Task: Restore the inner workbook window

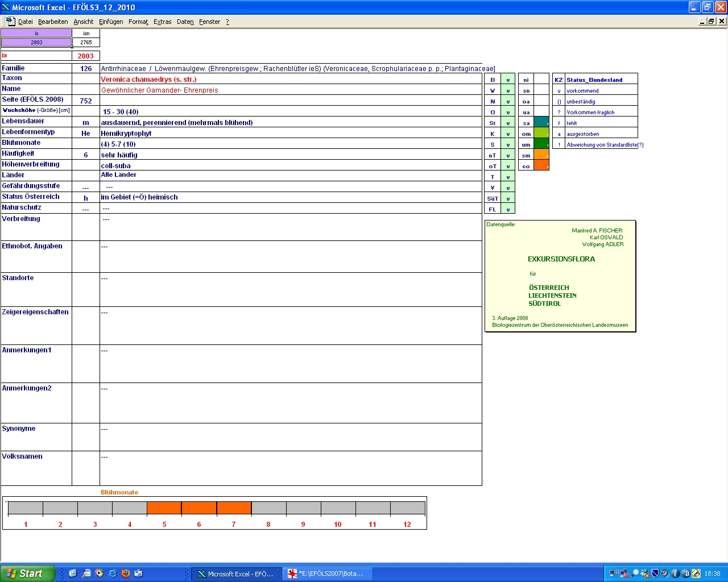Action: pos(712,21)
